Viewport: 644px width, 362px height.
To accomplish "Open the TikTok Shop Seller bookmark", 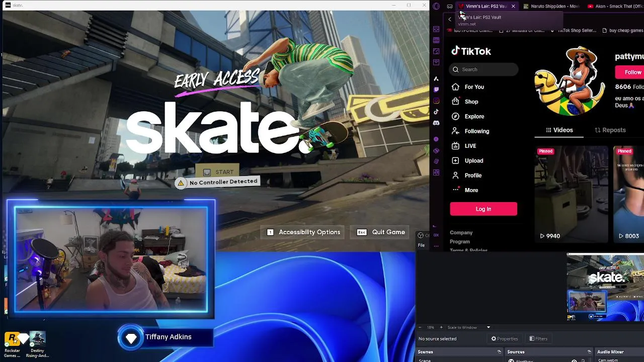I will pos(573,30).
